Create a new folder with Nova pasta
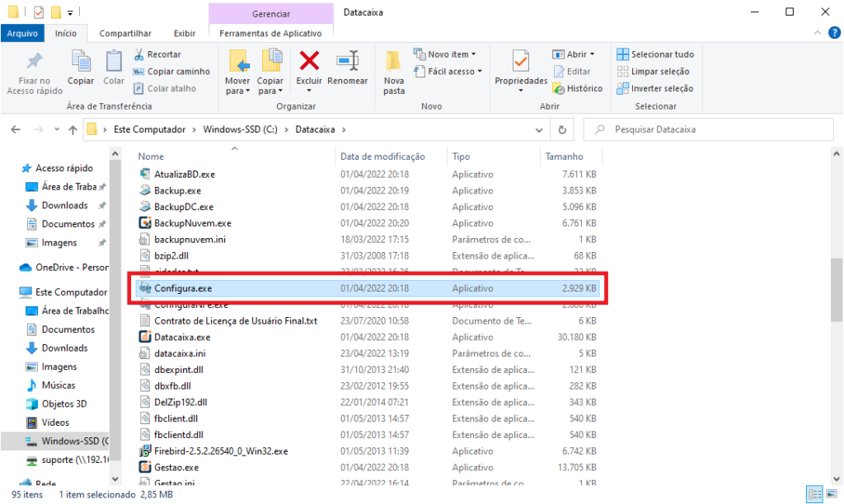The image size is (844, 504). click(x=394, y=70)
